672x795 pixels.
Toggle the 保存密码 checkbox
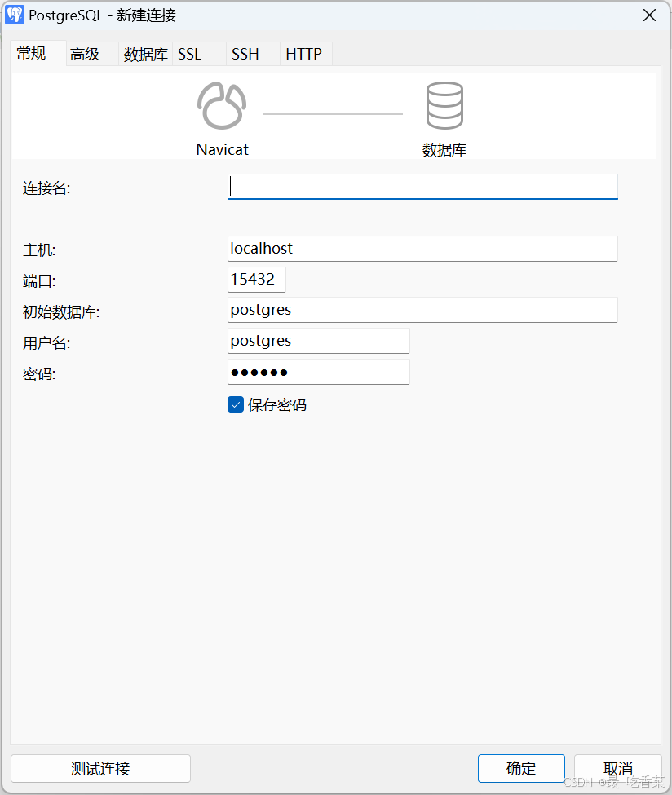pos(236,404)
